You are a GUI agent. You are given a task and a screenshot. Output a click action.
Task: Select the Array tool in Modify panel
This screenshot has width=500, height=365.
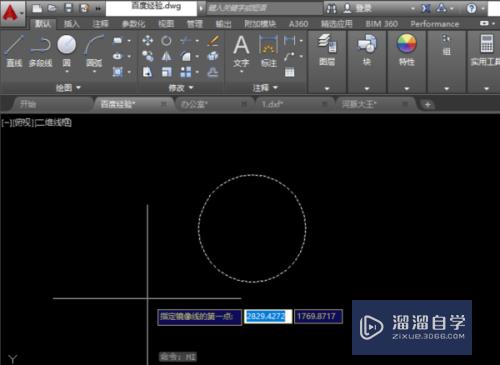[x=185, y=72]
